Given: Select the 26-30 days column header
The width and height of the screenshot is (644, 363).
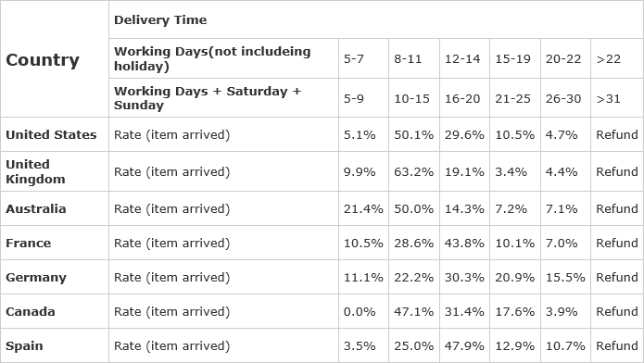Looking at the screenshot, I should [x=565, y=98].
